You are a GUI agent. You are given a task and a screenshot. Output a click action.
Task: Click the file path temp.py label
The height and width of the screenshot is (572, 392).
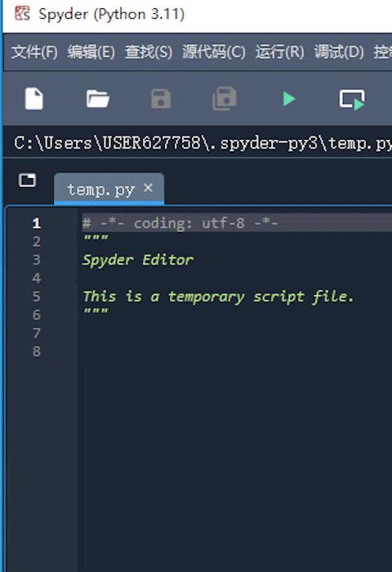(x=203, y=143)
